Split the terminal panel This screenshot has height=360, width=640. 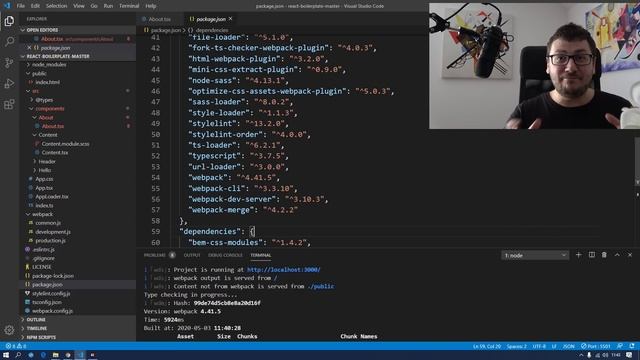pos(591,255)
